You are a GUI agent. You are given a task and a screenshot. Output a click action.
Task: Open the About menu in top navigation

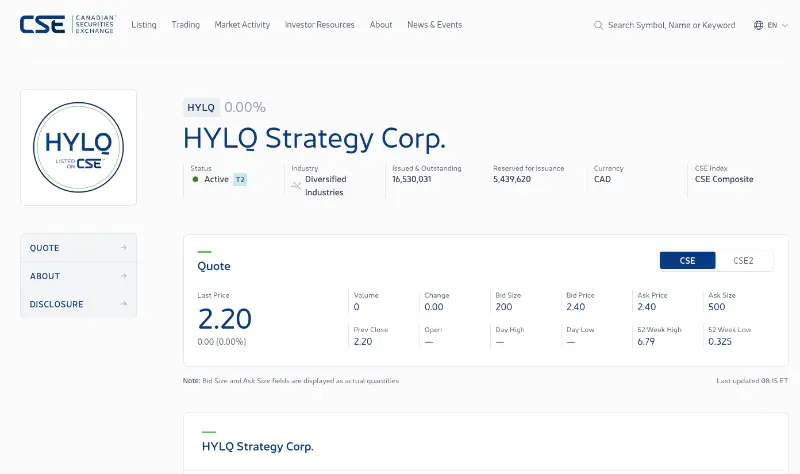(381, 24)
